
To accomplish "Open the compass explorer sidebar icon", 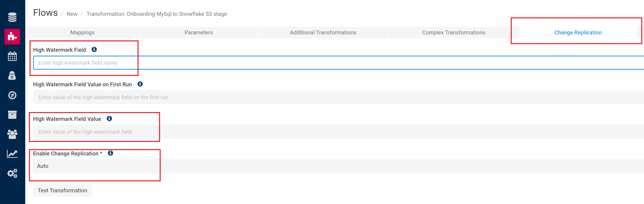I will click(12, 95).
